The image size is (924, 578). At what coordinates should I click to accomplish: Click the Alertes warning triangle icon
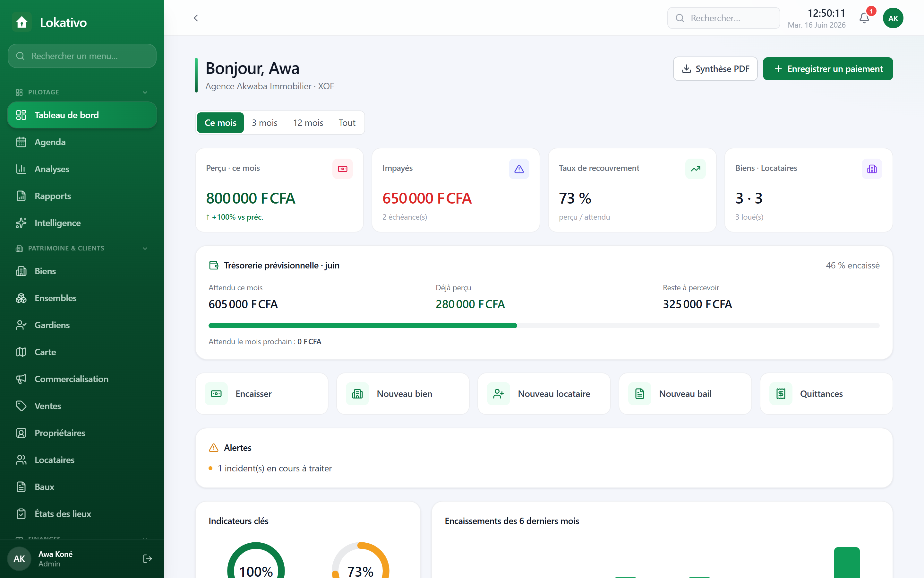(x=214, y=448)
